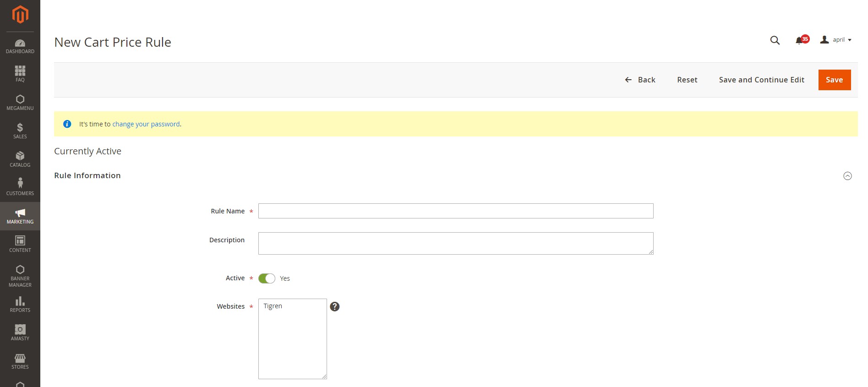Click the Websites help question icon
Screen dimensions: 868x387
(x=335, y=307)
